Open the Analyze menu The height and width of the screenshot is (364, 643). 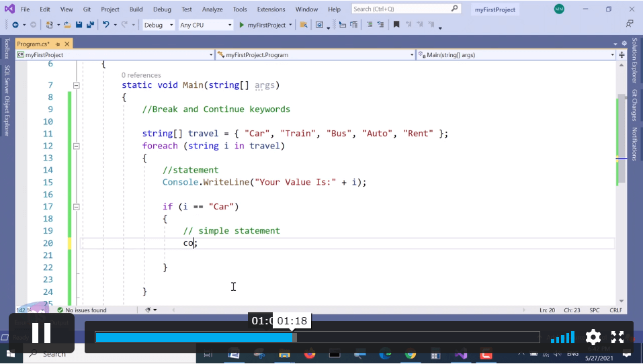tap(212, 9)
